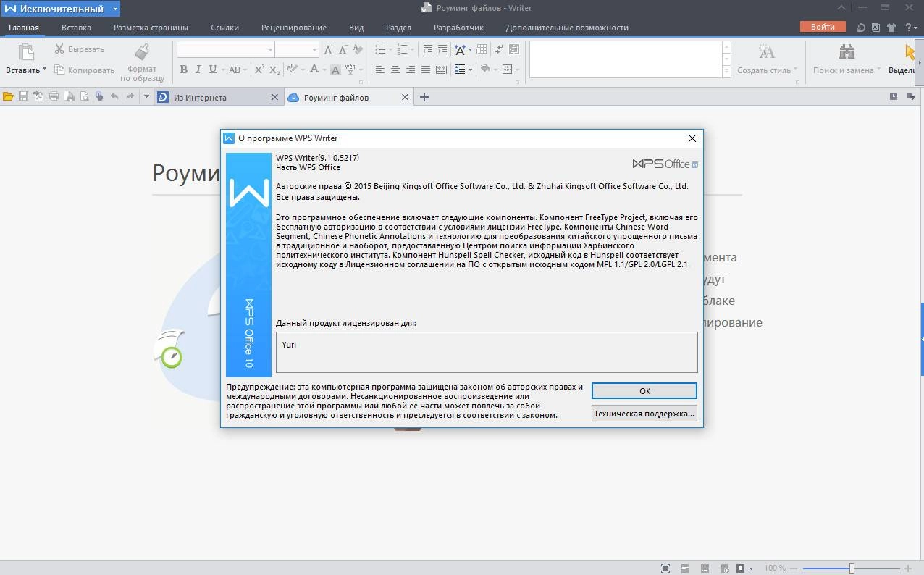The image size is (924, 575).
Task: Click the Redo arrow
Action: pos(130,96)
